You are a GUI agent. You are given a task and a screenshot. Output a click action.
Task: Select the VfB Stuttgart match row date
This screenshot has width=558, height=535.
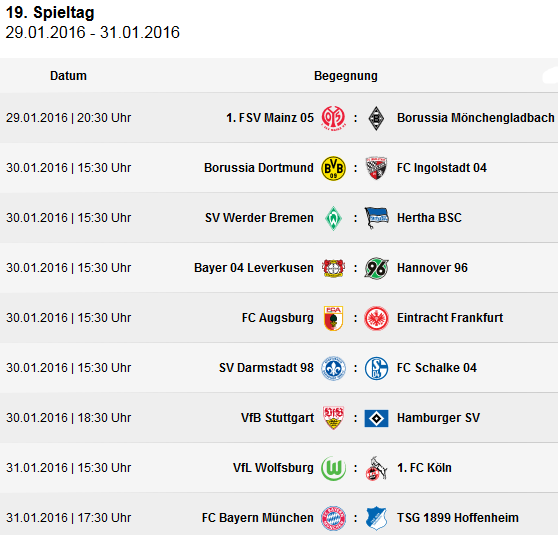(x=68, y=418)
